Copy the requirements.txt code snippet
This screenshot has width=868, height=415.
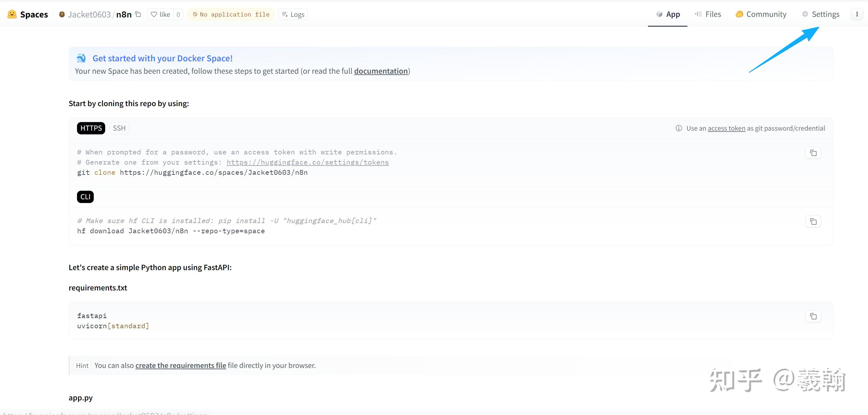click(813, 316)
